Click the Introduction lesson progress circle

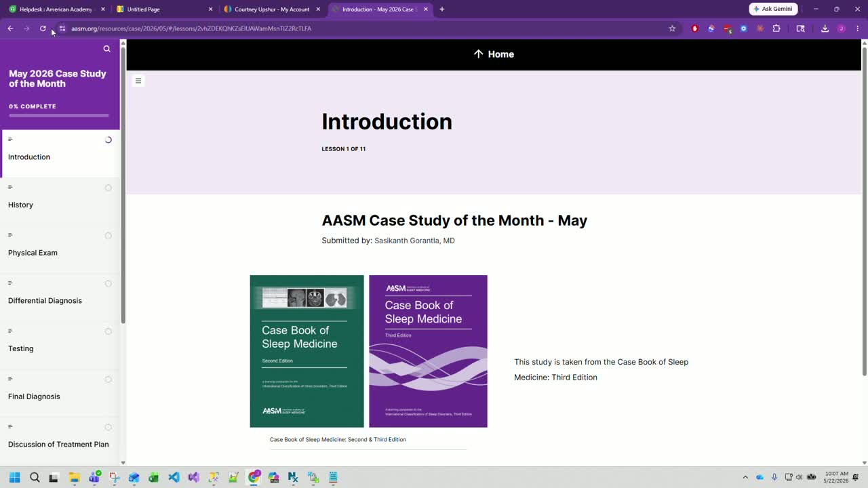pyautogui.click(x=108, y=140)
